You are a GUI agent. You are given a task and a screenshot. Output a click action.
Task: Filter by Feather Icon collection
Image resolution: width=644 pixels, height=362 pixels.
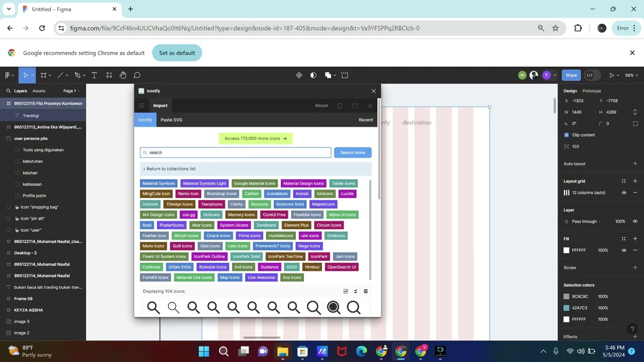[154, 236]
